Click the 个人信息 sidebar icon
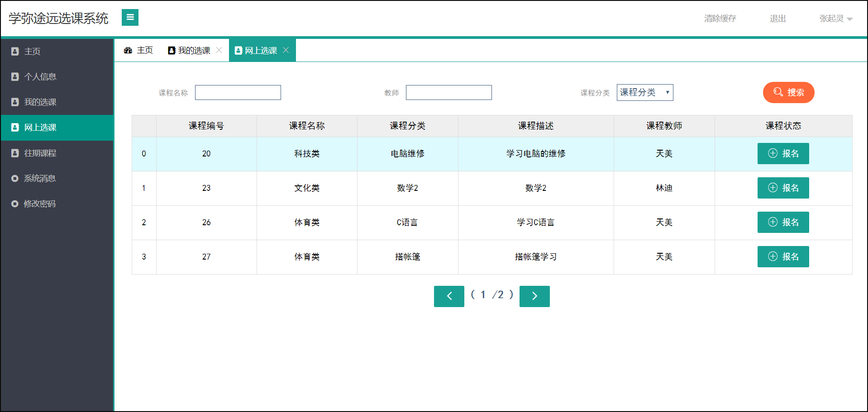The height and width of the screenshot is (412, 868). [15, 76]
